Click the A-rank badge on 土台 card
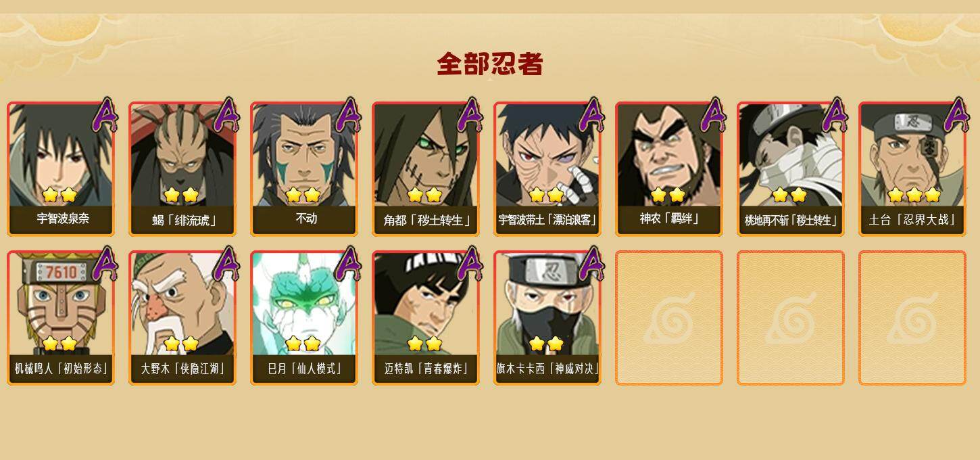This screenshot has width=980, height=460. pos(956,115)
